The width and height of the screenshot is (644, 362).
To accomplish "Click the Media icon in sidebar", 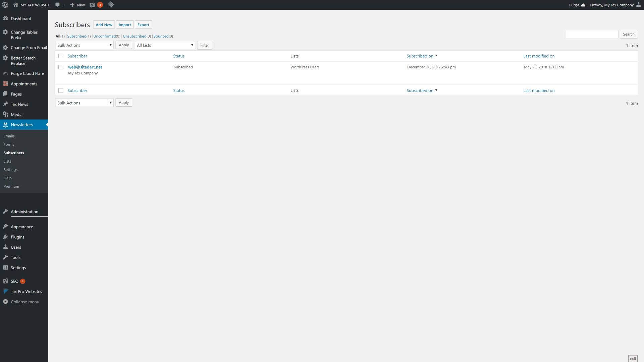I will click(x=5, y=114).
